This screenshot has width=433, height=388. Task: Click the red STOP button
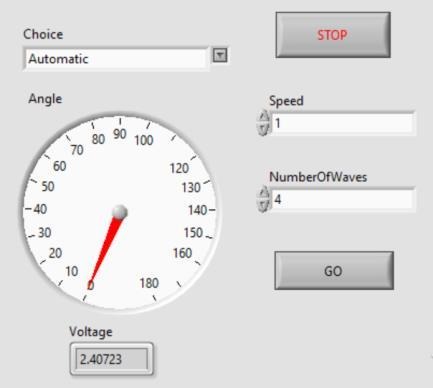tap(333, 35)
